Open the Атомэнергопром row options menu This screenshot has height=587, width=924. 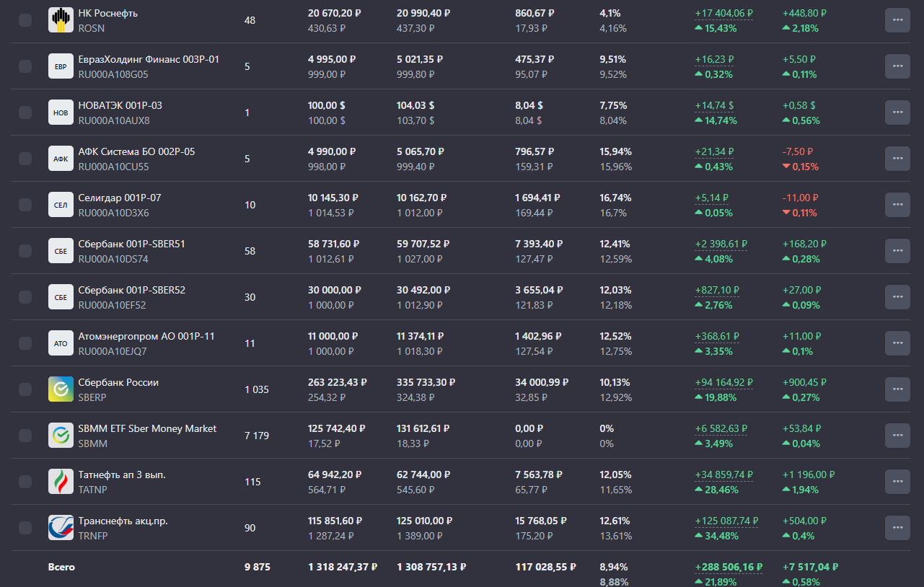pos(897,343)
